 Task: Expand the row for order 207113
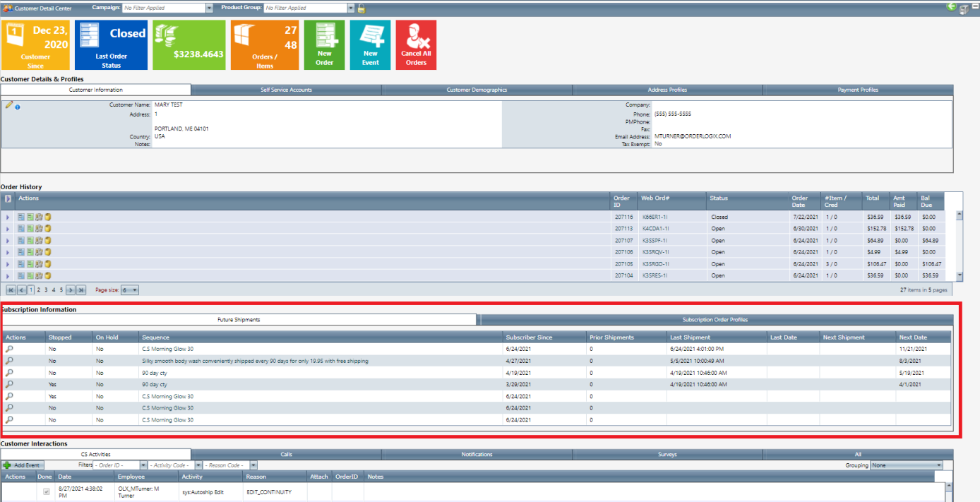point(8,229)
